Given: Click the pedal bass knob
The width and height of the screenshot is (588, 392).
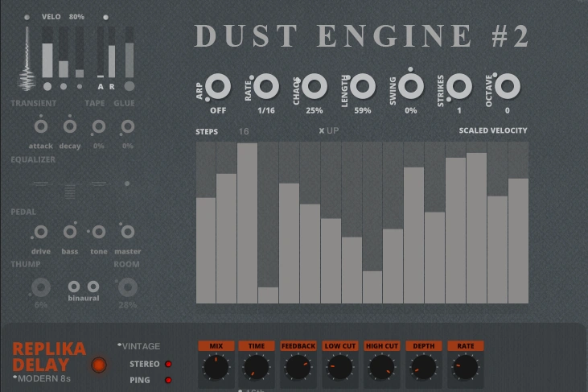Looking at the screenshot, I should 70,232.
